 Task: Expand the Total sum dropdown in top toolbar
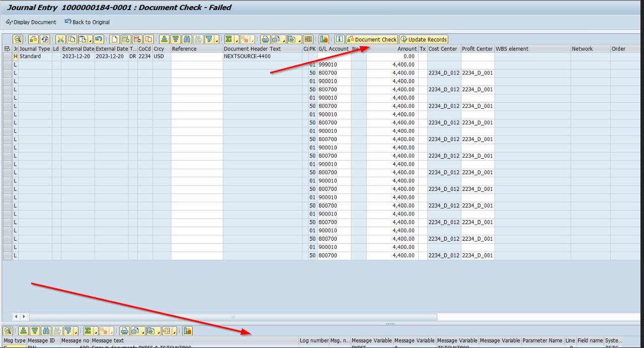(x=236, y=39)
